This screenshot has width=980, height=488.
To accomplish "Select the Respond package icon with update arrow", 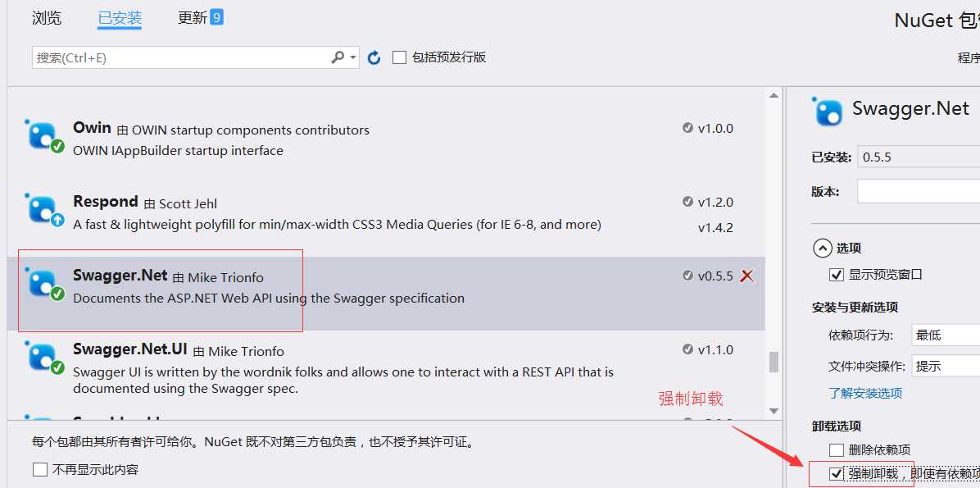I will point(43,210).
